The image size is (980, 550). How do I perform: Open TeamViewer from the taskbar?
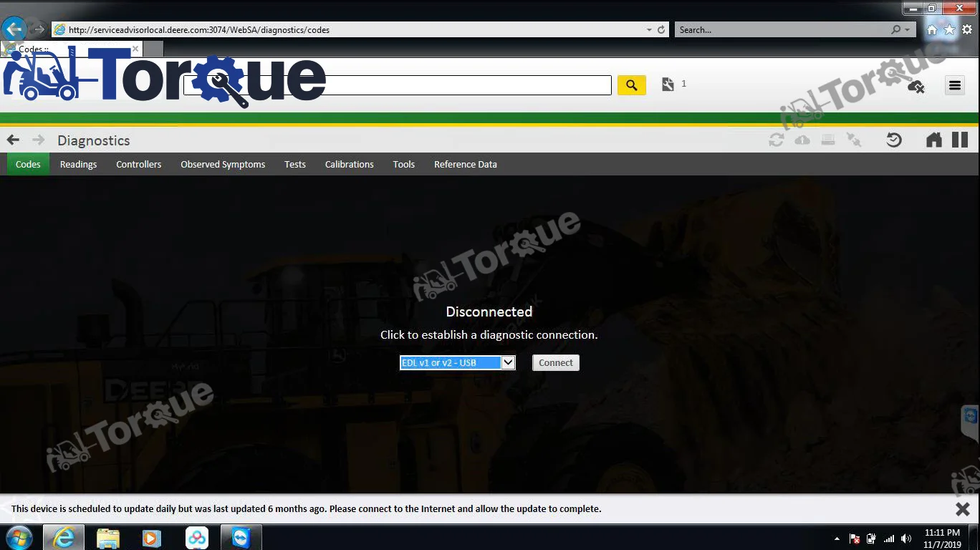pos(241,537)
